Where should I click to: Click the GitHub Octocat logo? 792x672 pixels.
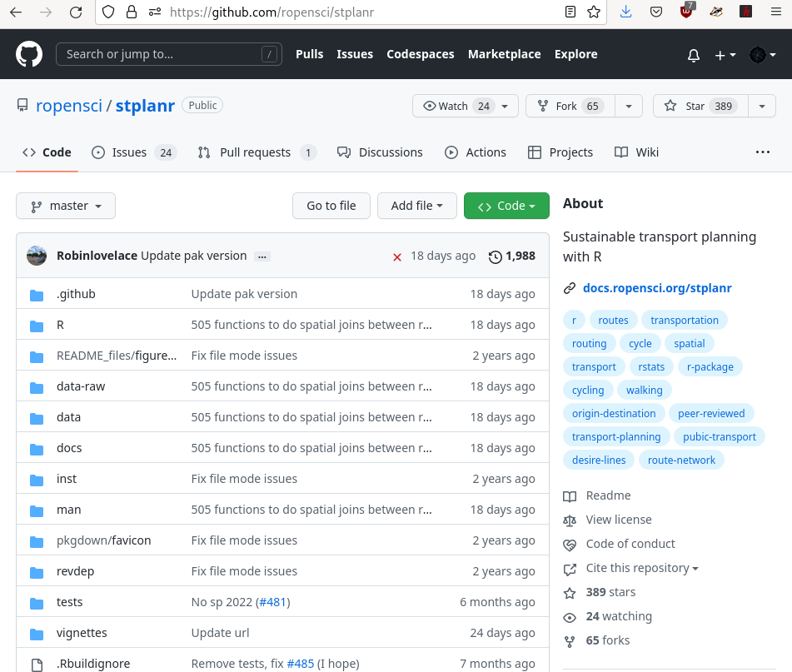click(29, 54)
